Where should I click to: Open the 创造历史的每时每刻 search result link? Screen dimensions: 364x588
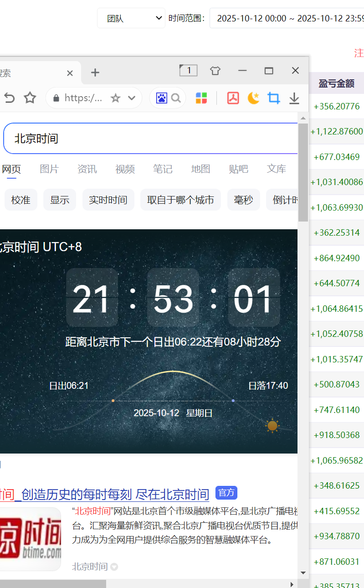115,494
